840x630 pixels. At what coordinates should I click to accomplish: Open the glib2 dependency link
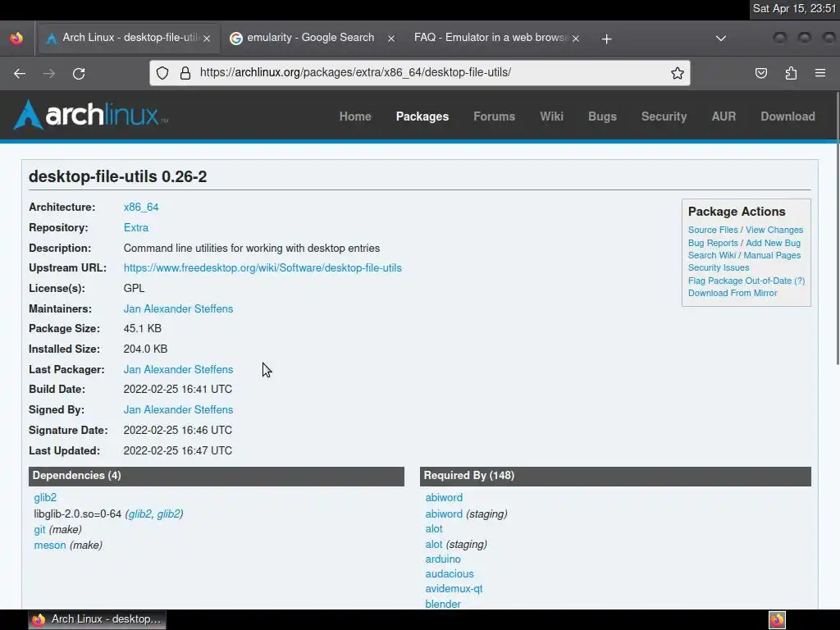click(x=45, y=498)
